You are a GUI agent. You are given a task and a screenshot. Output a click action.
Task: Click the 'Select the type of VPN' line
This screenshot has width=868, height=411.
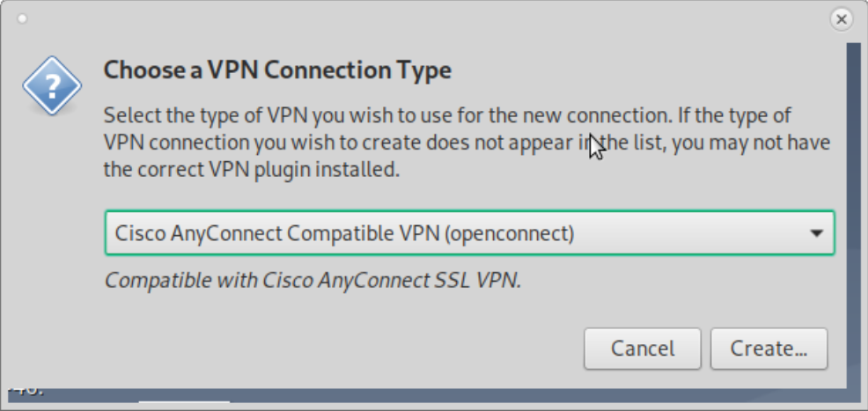447,116
